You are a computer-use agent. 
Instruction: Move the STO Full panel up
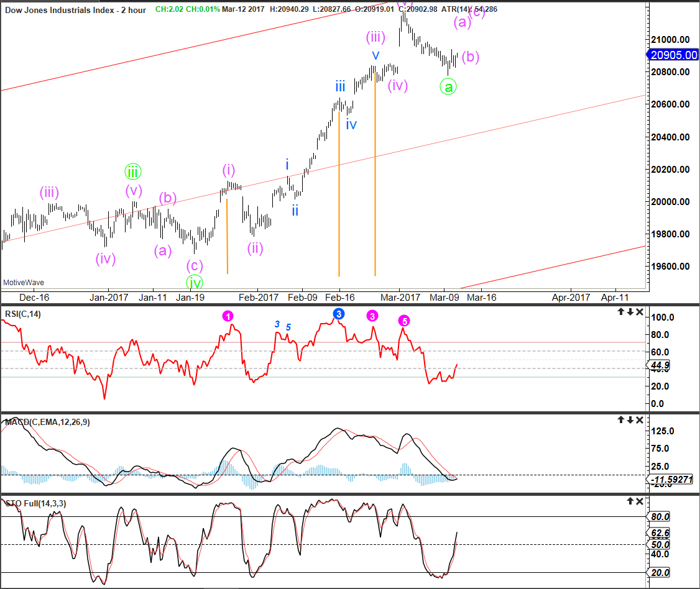click(x=630, y=501)
